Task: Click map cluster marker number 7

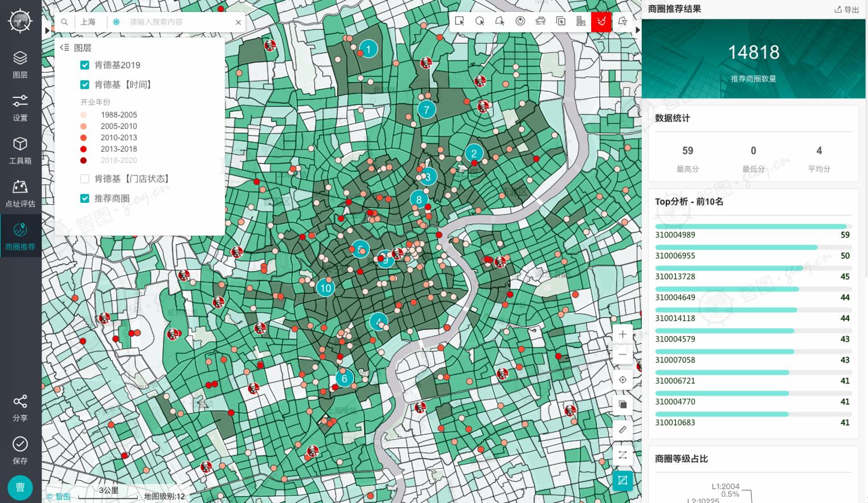Action: pos(427,109)
